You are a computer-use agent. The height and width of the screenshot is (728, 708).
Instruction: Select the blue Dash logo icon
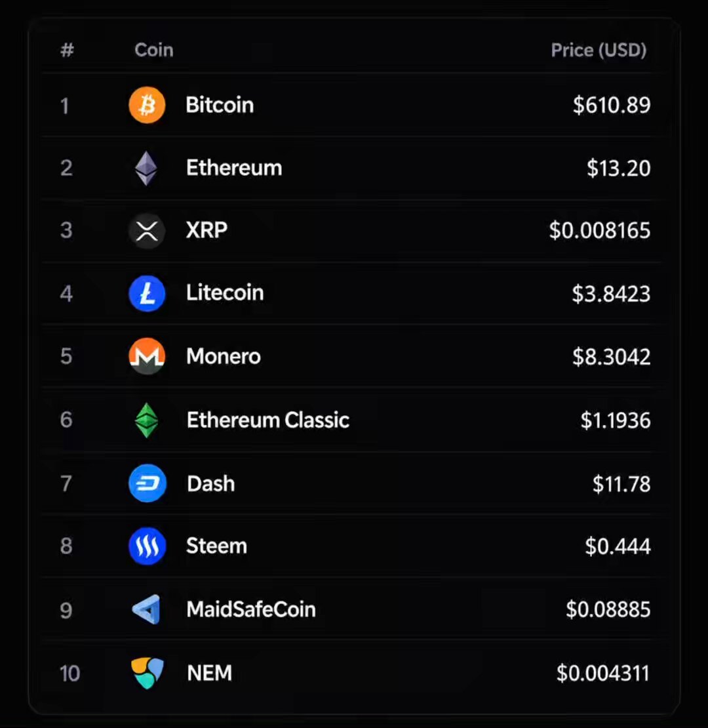tap(147, 483)
